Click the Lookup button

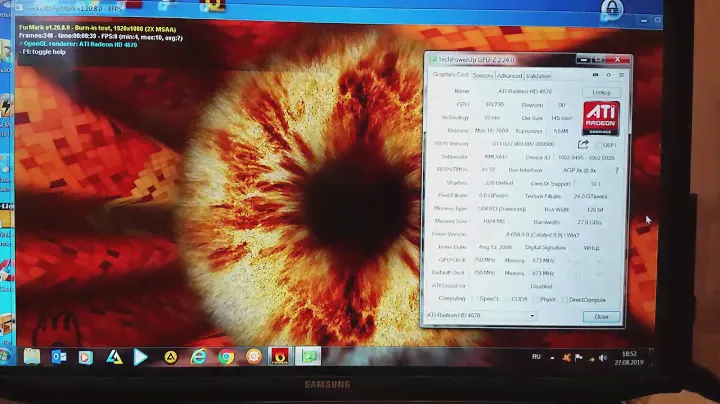tap(601, 92)
